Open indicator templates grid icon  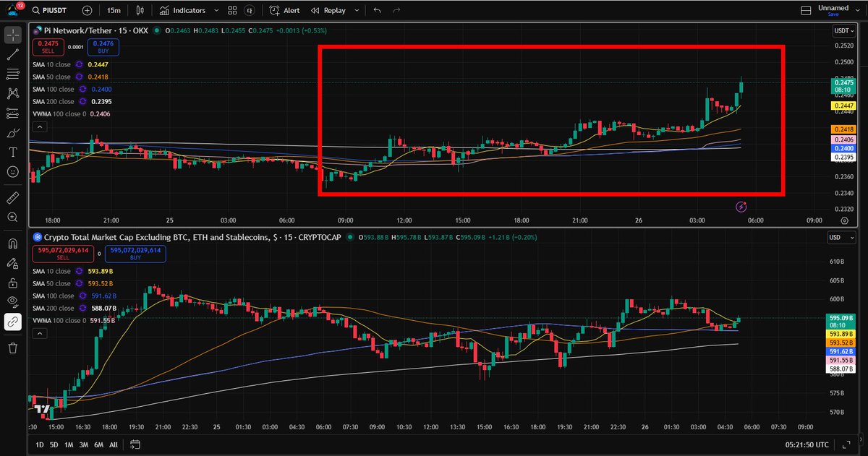pos(232,11)
